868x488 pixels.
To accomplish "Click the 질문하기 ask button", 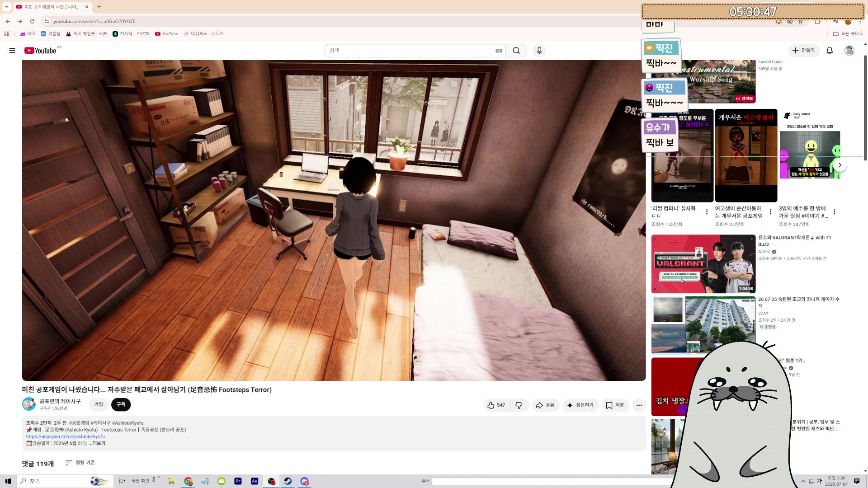I will pos(580,405).
